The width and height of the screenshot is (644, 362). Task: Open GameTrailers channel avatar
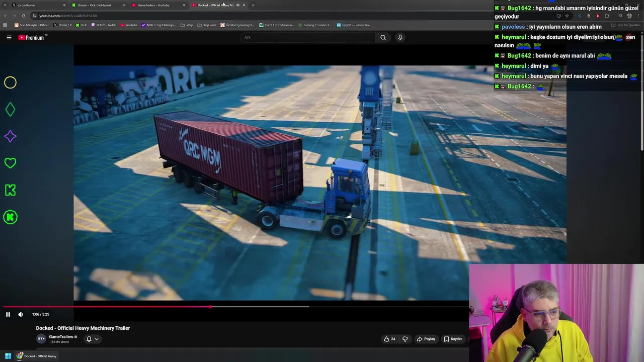41,339
